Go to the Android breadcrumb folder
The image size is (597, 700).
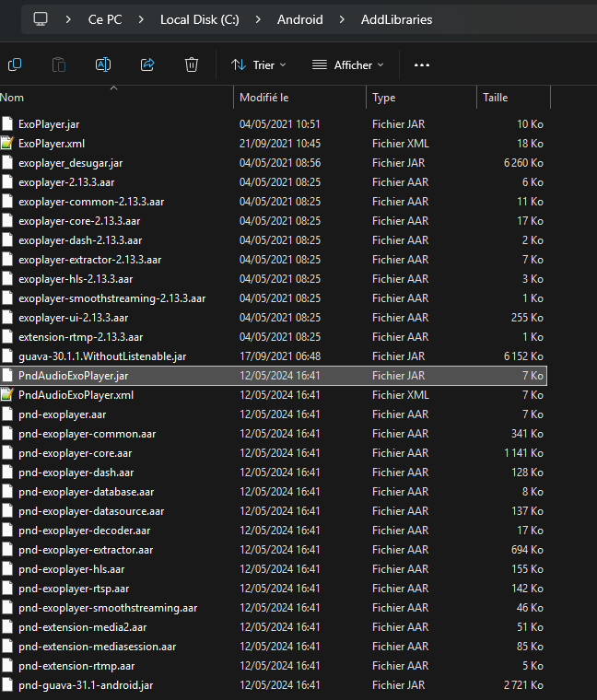300,19
